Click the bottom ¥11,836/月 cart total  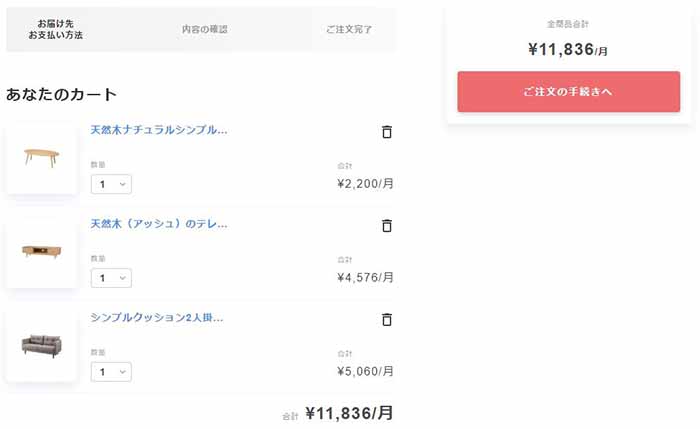[349, 413]
